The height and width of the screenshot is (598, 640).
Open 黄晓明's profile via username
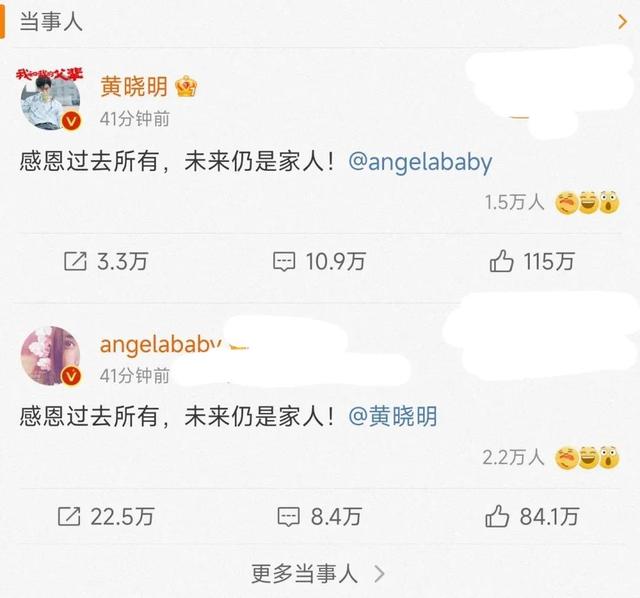pyautogui.click(x=134, y=87)
